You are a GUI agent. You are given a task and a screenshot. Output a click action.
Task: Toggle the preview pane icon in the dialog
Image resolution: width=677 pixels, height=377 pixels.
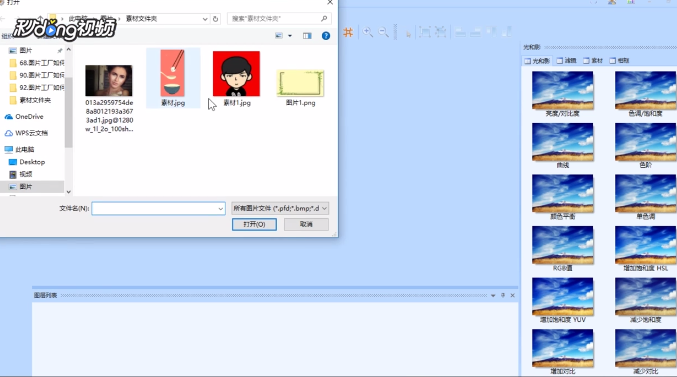(x=307, y=36)
